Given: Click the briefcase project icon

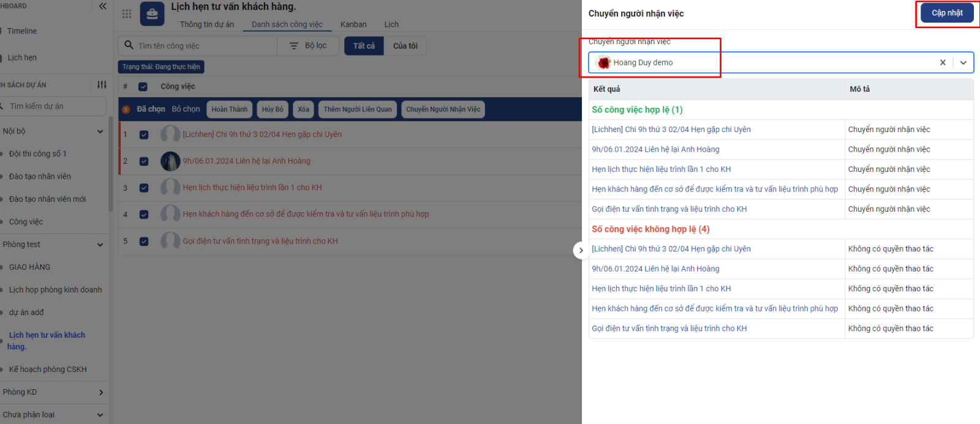Looking at the screenshot, I should point(152,13).
